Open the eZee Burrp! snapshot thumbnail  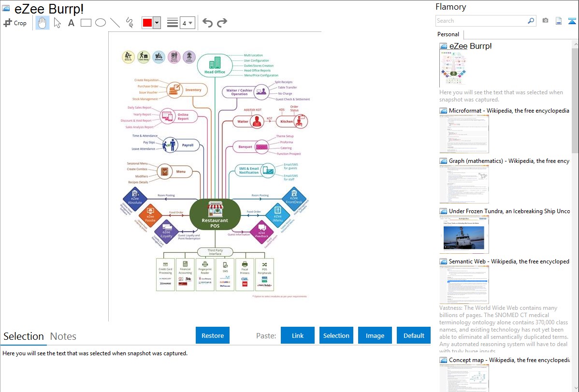tap(453, 69)
